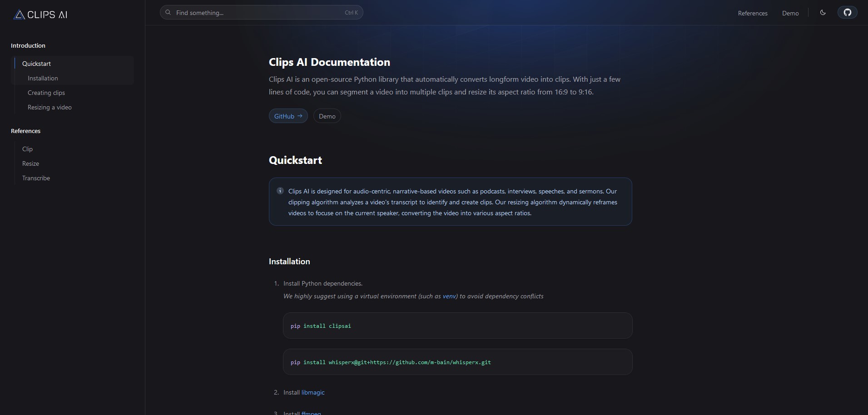Toggle the dark mode moon icon
The width and height of the screenshot is (868, 415).
pos(823,13)
